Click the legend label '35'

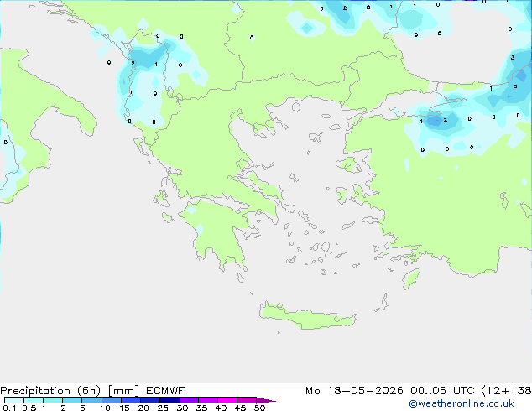click(x=201, y=408)
